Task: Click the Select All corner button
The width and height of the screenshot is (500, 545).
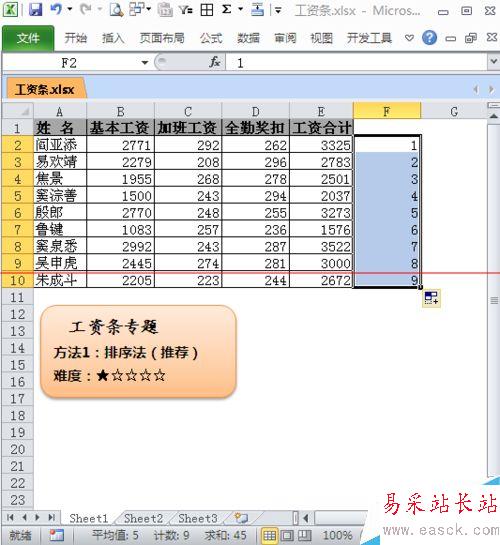Action: (18, 111)
